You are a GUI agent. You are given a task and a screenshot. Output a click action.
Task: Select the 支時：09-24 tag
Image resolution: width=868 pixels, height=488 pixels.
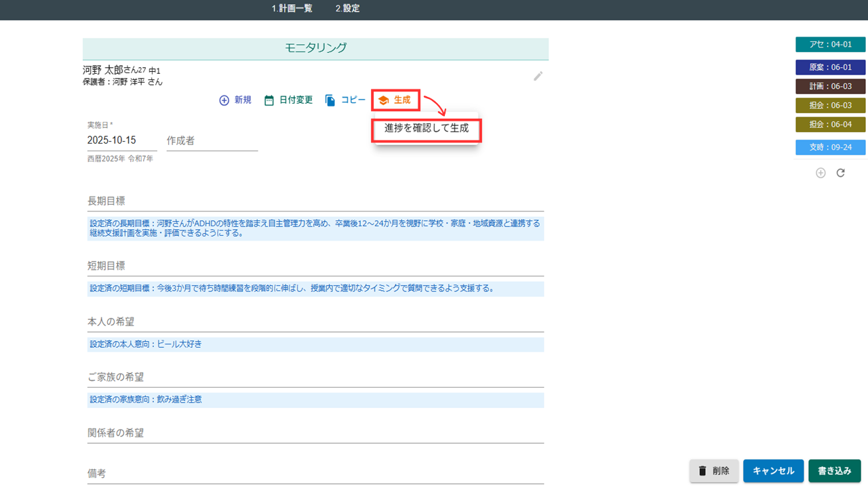coord(830,147)
